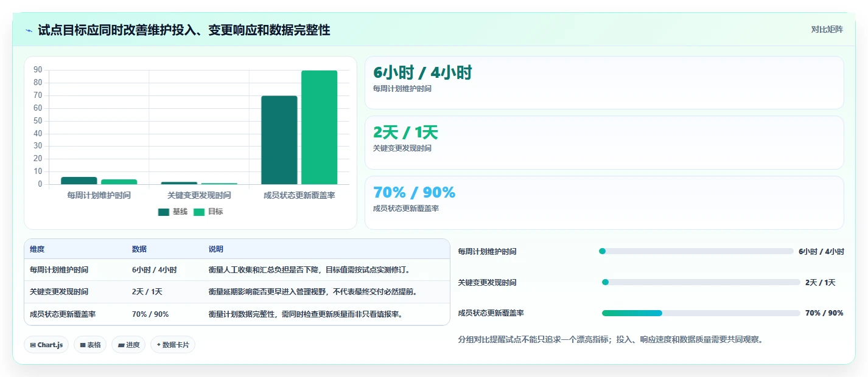Click the description starting 衡量计划数据完整性
868x377 pixels.
coord(306,314)
